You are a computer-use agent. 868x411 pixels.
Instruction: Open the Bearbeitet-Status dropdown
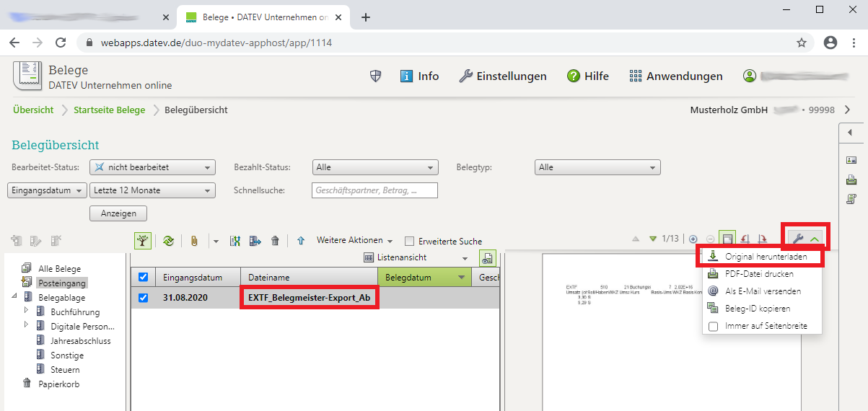tap(152, 167)
